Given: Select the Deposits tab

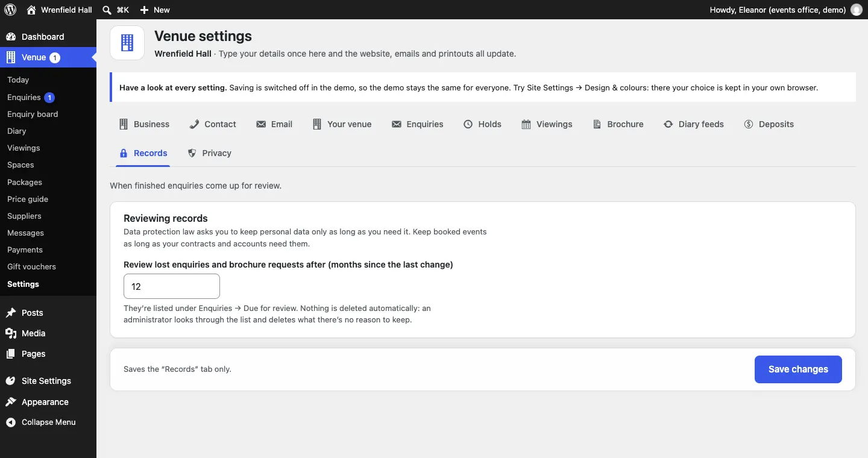Looking at the screenshot, I should pos(769,124).
